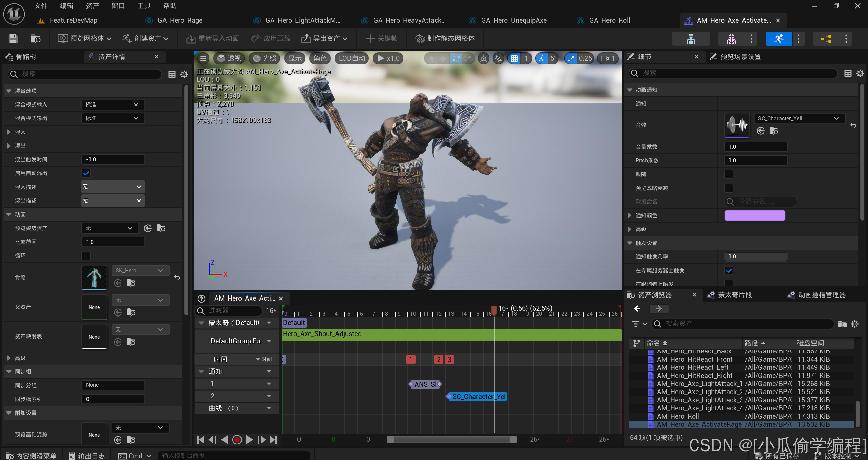868x460 pixels.
Task: Open playback speed x1.0 button
Action: (388, 58)
